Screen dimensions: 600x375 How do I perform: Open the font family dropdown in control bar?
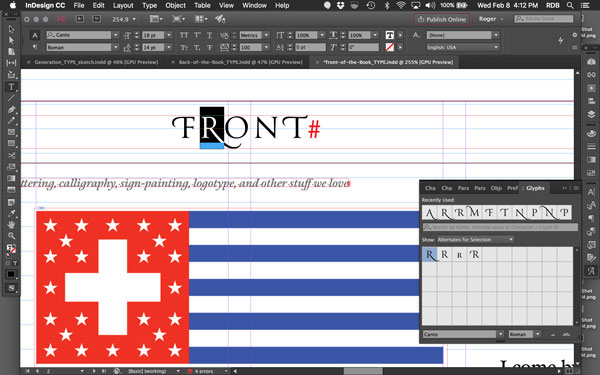(116, 35)
